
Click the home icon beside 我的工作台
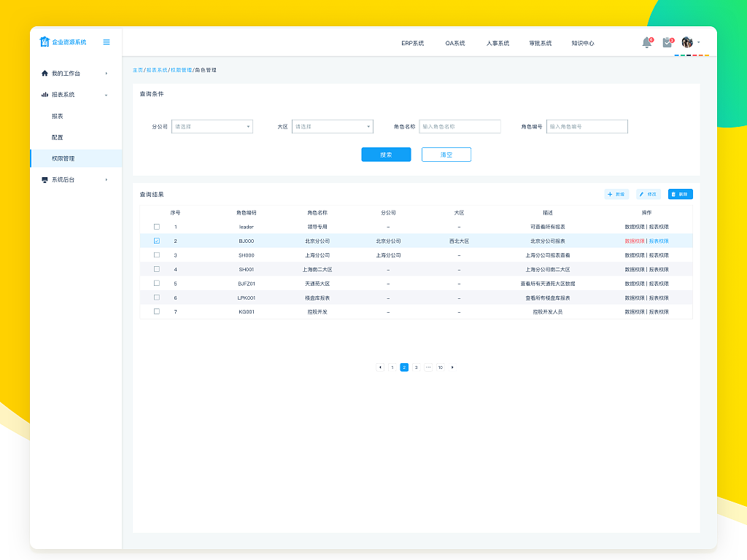(x=44, y=73)
